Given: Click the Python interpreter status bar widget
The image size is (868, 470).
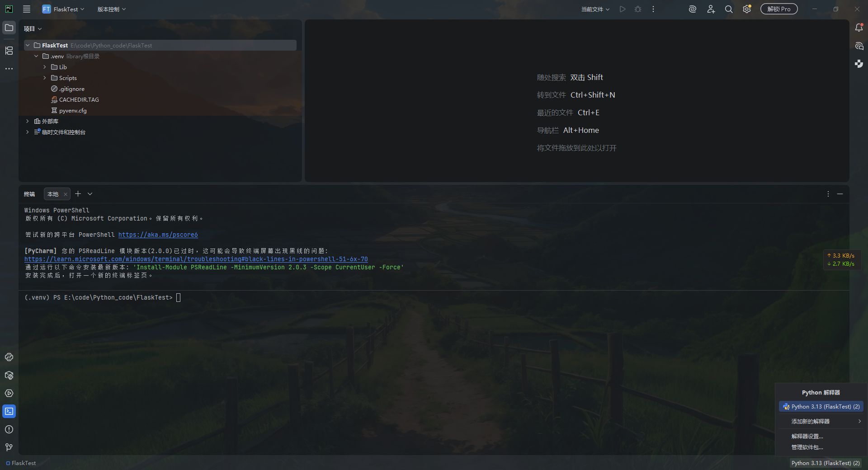Looking at the screenshot, I should point(826,463).
